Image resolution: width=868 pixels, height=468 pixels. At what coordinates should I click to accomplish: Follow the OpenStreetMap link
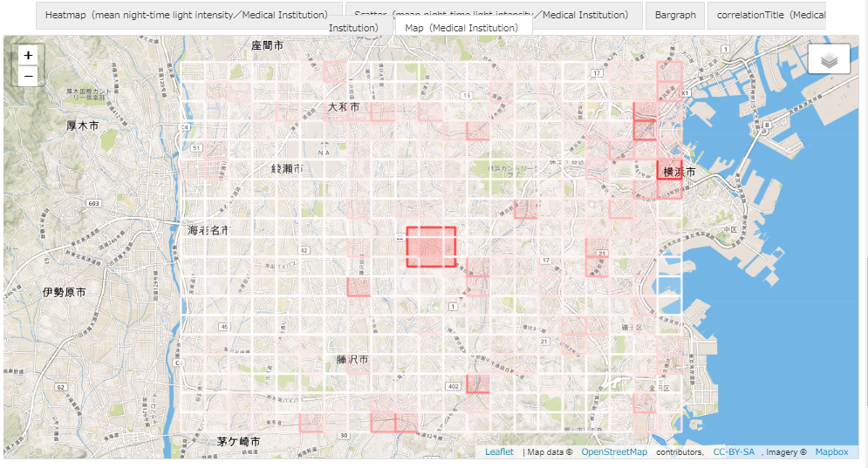pyautogui.click(x=614, y=451)
